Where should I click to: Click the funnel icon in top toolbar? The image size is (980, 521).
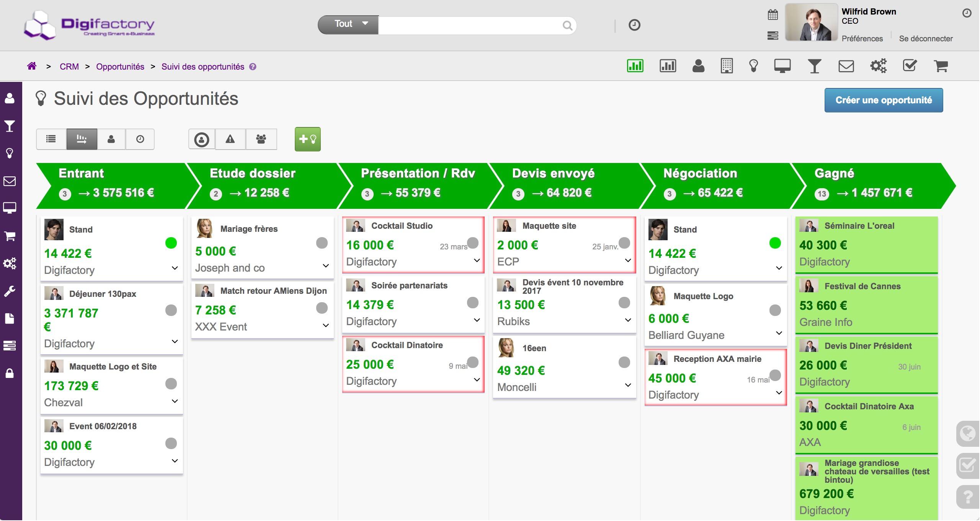[x=814, y=66]
